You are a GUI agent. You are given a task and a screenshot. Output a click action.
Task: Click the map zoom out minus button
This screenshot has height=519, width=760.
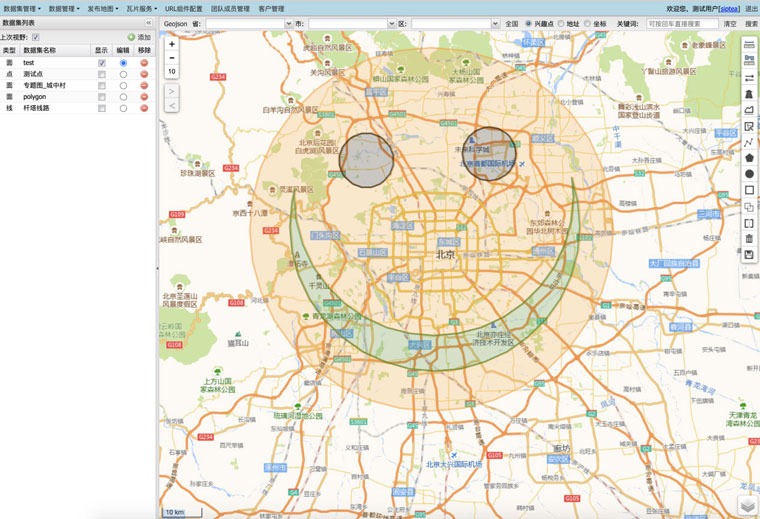[x=172, y=58]
